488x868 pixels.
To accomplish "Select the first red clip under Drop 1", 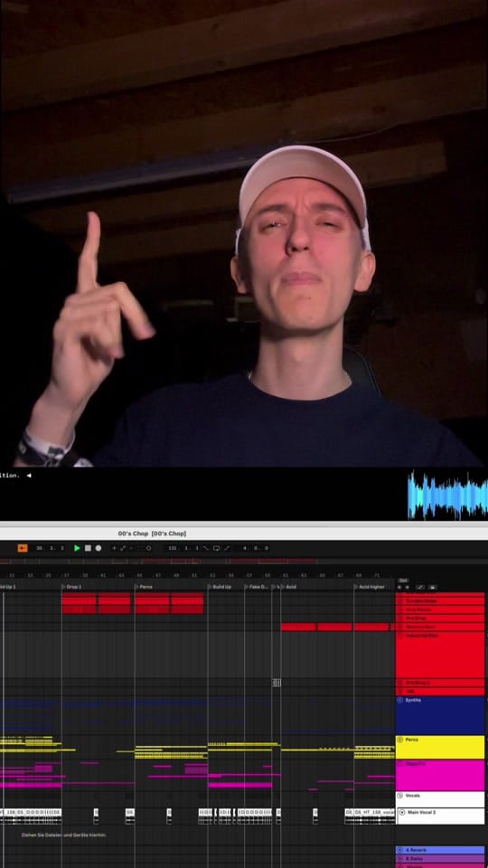I will [79, 603].
